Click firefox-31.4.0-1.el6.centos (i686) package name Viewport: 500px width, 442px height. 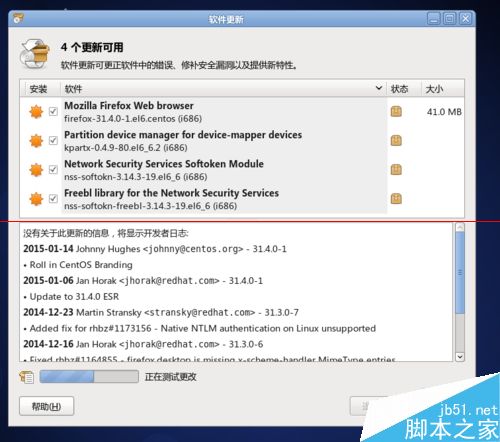(x=133, y=119)
